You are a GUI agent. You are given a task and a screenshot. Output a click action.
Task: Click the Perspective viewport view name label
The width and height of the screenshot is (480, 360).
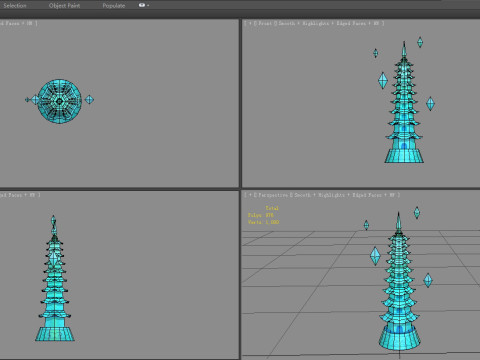[273, 195]
